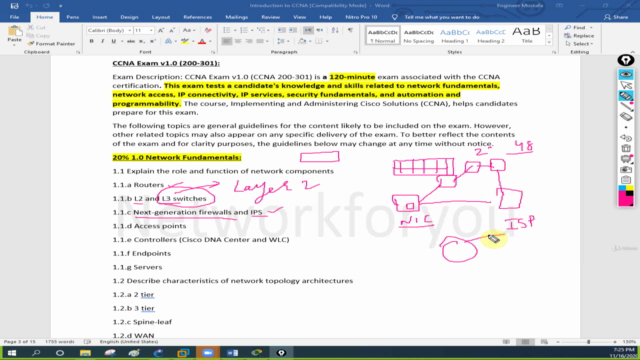Apply strikethrough formatting
Image resolution: width=640 pixels, height=360 pixels.
tap(131, 41)
